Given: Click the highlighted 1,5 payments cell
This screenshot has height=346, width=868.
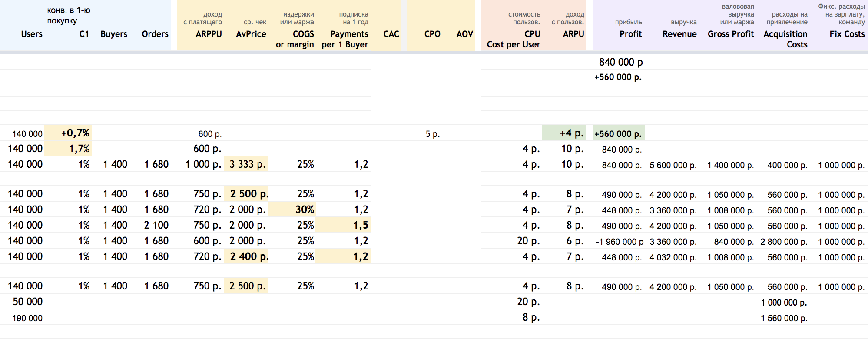Looking at the screenshot, I should (x=343, y=225).
